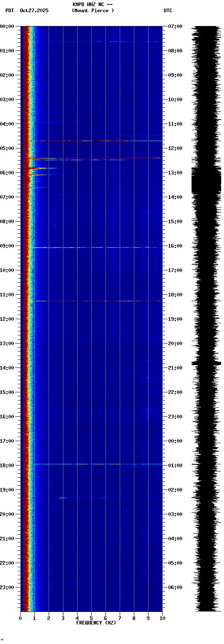Click the UTC time label '15:00'
The image size is (224, 644).
tap(175, 222)
